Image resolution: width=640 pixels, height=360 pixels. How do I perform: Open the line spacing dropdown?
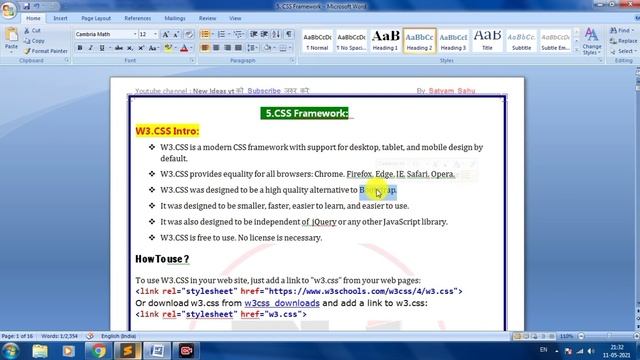click(x=253, y=48)
